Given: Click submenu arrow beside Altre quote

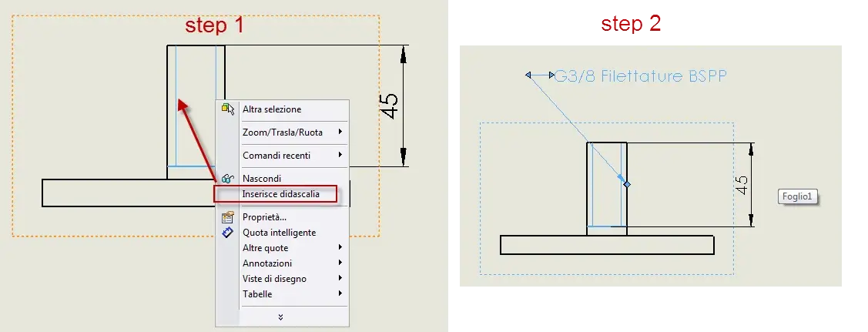Looking at the screenshot, I should (340, 247).
